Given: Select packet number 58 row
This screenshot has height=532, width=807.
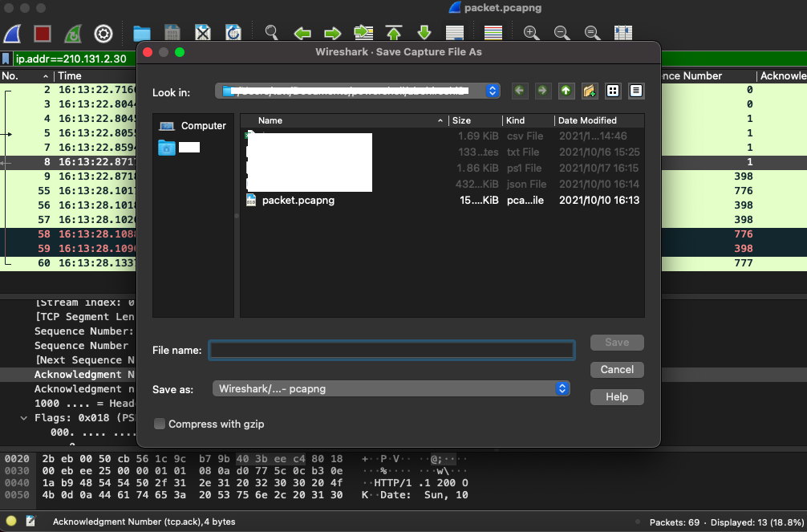Looking at the screenshot, I should coord(68,234).
